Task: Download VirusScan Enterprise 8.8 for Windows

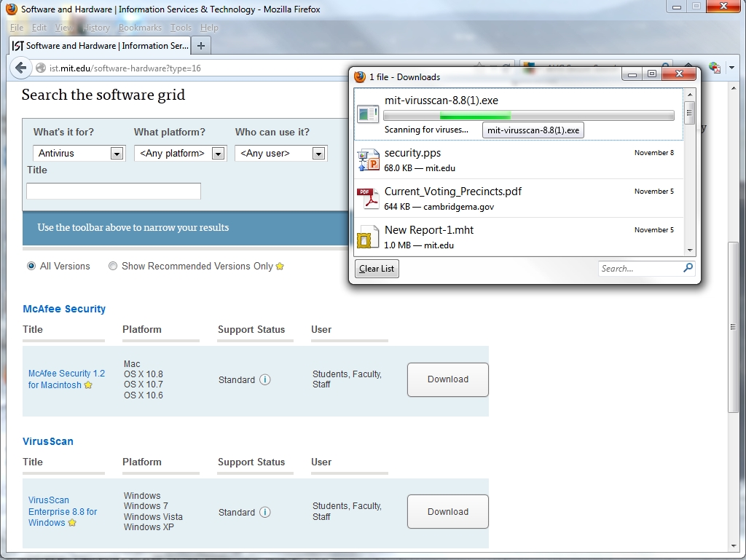Action: (x=447, y=512)
